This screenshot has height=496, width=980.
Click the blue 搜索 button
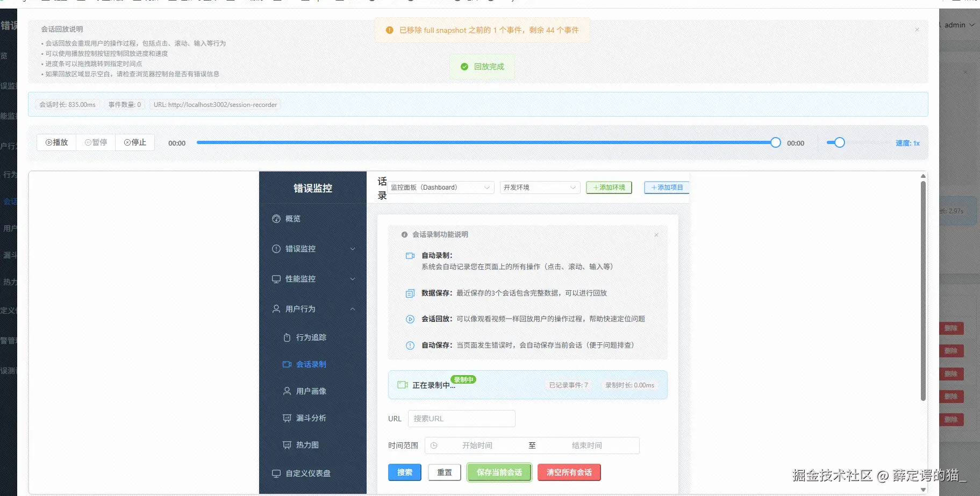(405, 472)
